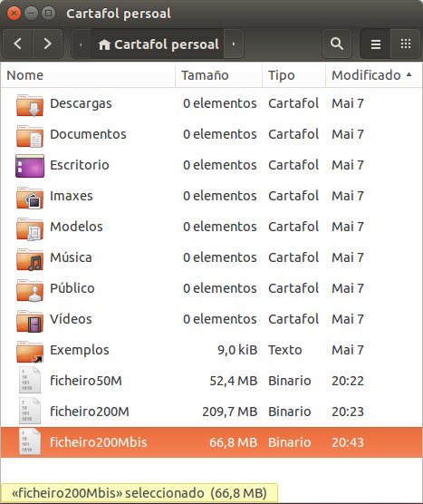This screenshot has width=423, height=504.
Task: Click the 20:43 modified time
Action: click(348, 443)
